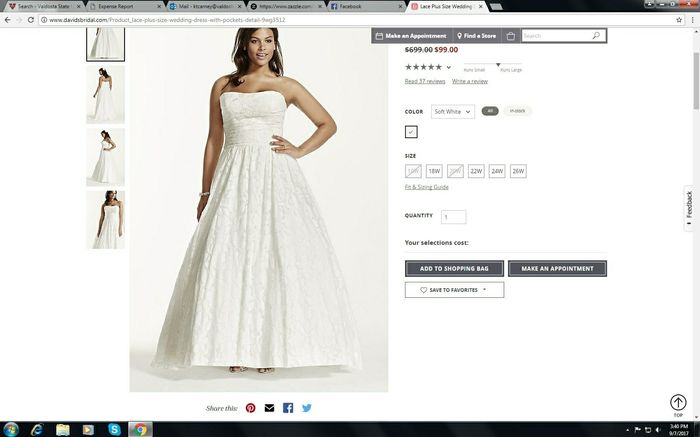Switch to the Expense Report tab

(125, 6)
